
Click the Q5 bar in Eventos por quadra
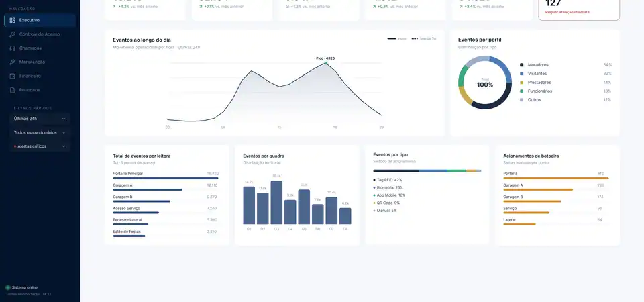coord(304,207)
